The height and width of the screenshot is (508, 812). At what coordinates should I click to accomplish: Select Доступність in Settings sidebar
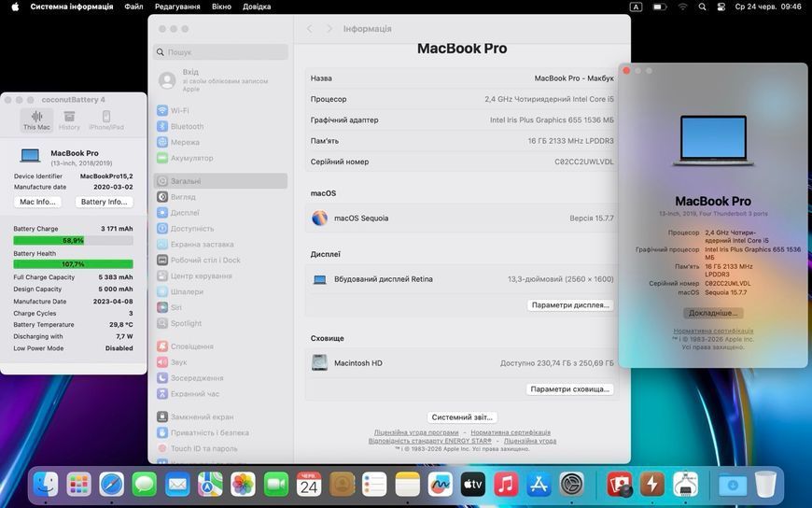click(220, 229)
